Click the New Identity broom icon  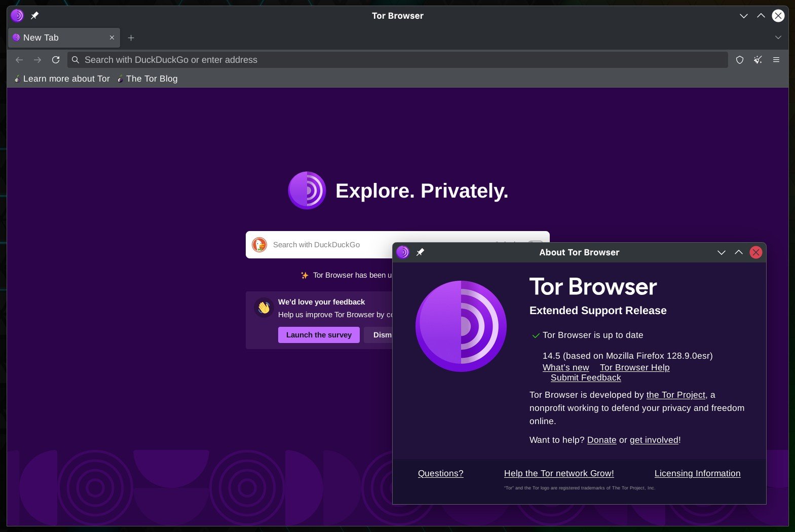(x=758, y=60)
